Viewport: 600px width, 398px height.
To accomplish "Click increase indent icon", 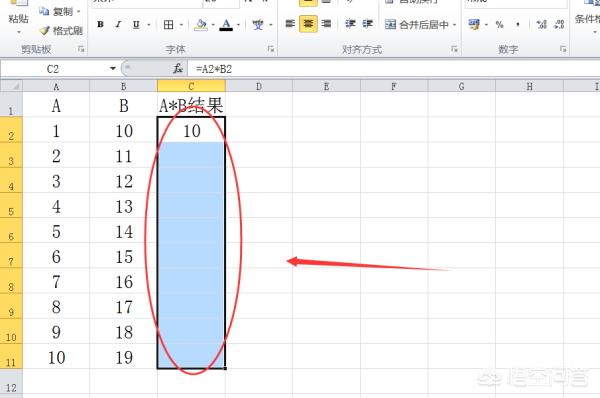I will click(368, 24).
